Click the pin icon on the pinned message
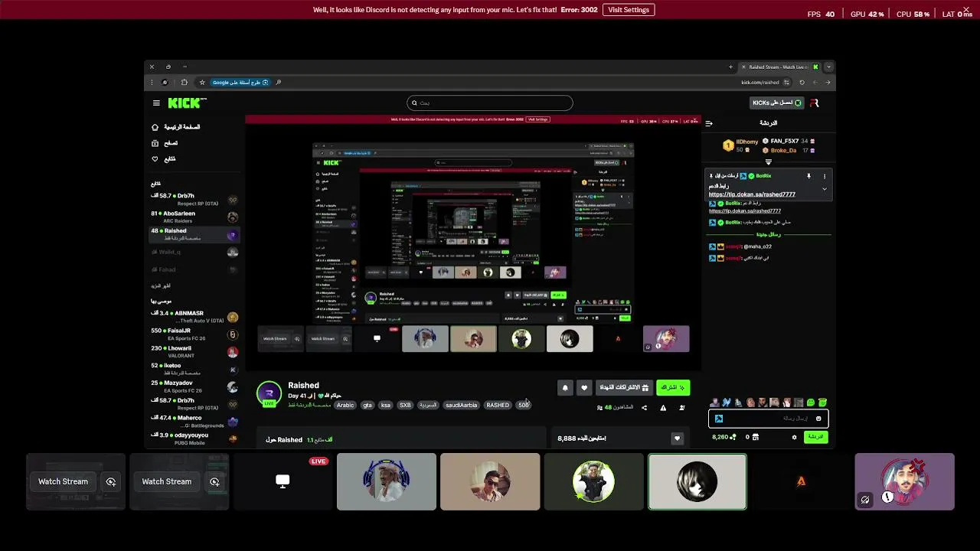Viewport: 980px width, 551px height. (808, 176)
